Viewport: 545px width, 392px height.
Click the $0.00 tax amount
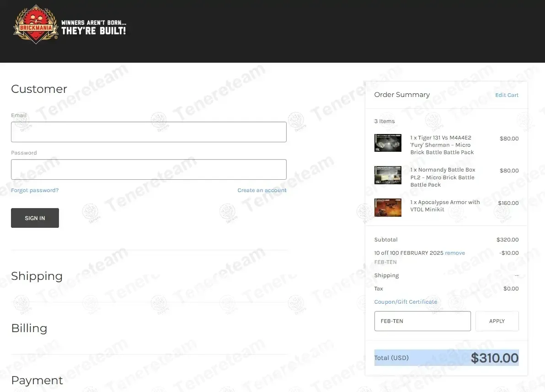pyautogui.click(x=511, y=288)
